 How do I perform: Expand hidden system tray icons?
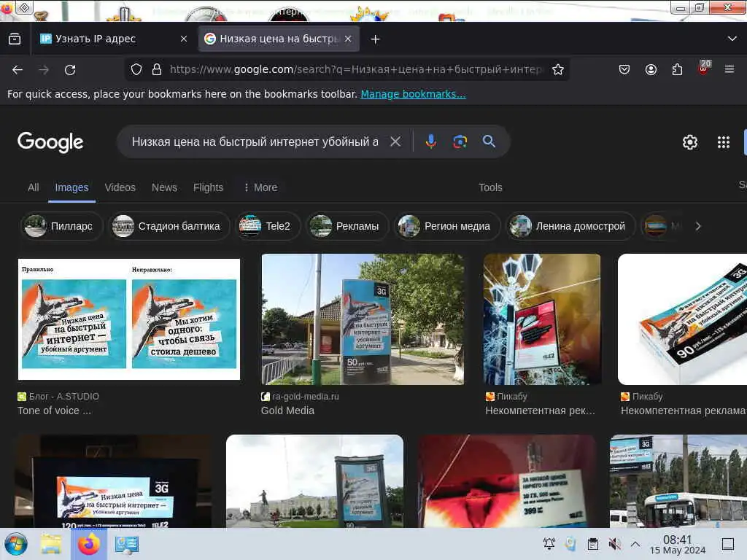(635, 544)
